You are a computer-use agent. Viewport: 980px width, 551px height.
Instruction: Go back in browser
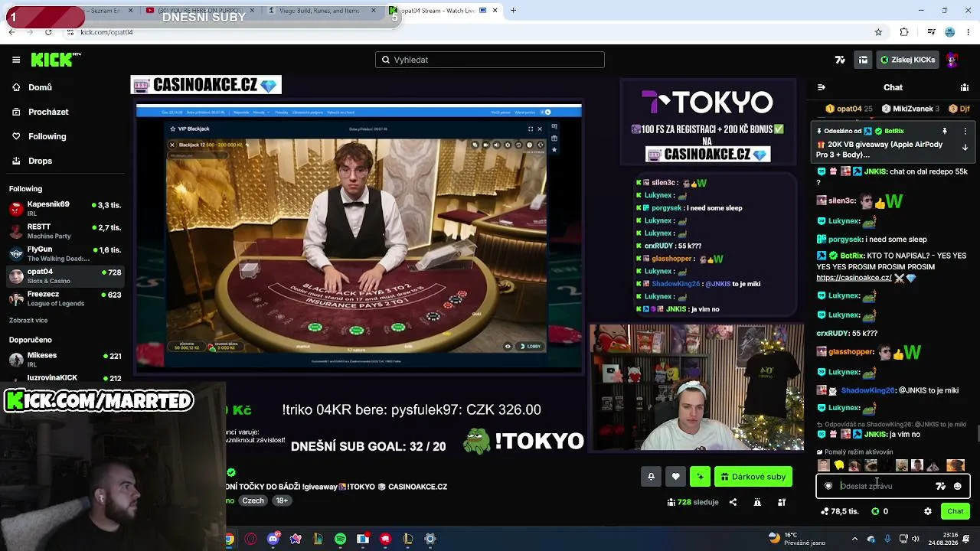coord(11,32)
